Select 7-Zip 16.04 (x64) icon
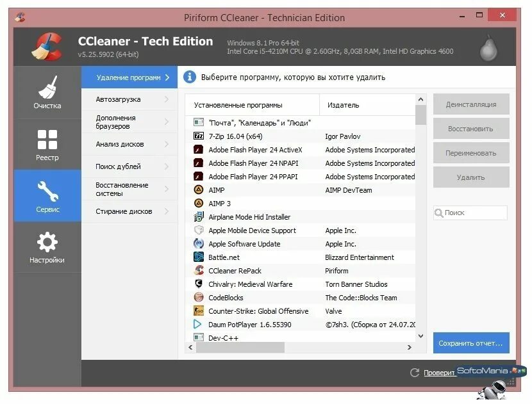The width and height of the screenshot is (532, 404). coord(199,136)
